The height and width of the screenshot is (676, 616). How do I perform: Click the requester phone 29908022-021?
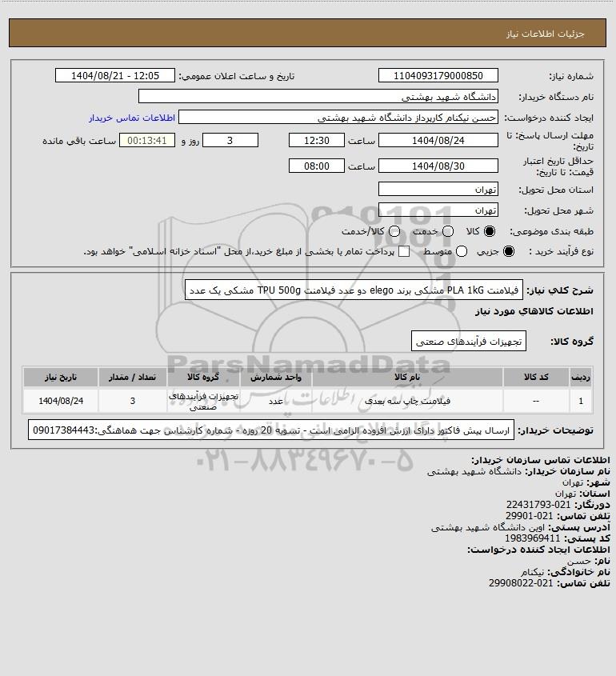521,583
